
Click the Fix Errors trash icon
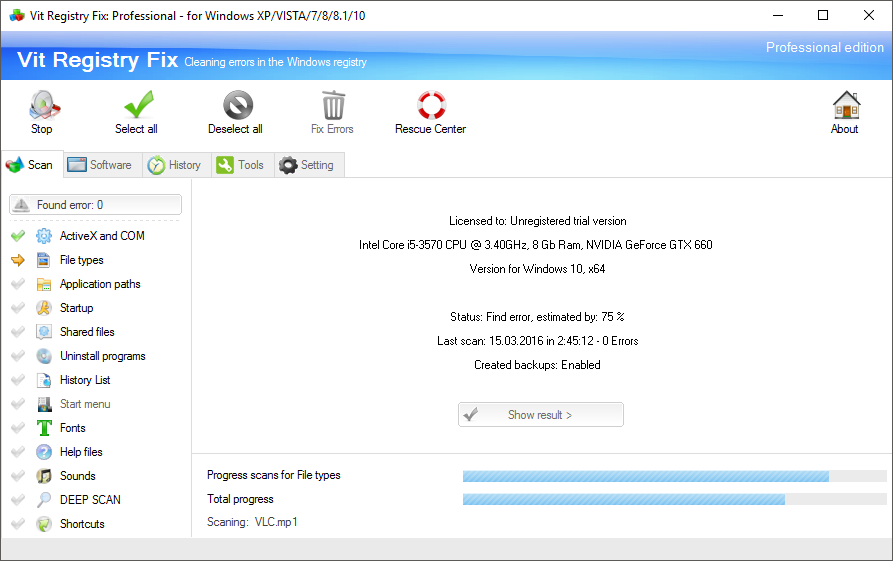(333, 105)
